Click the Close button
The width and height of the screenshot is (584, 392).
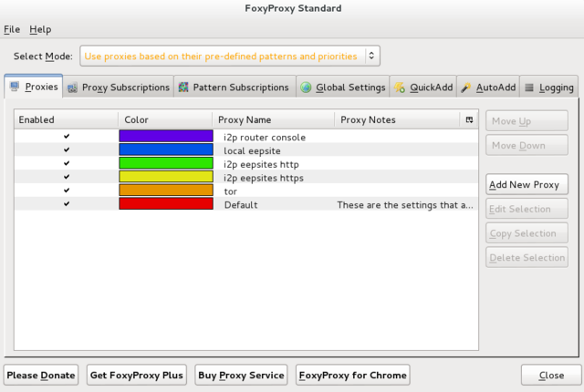551,375
